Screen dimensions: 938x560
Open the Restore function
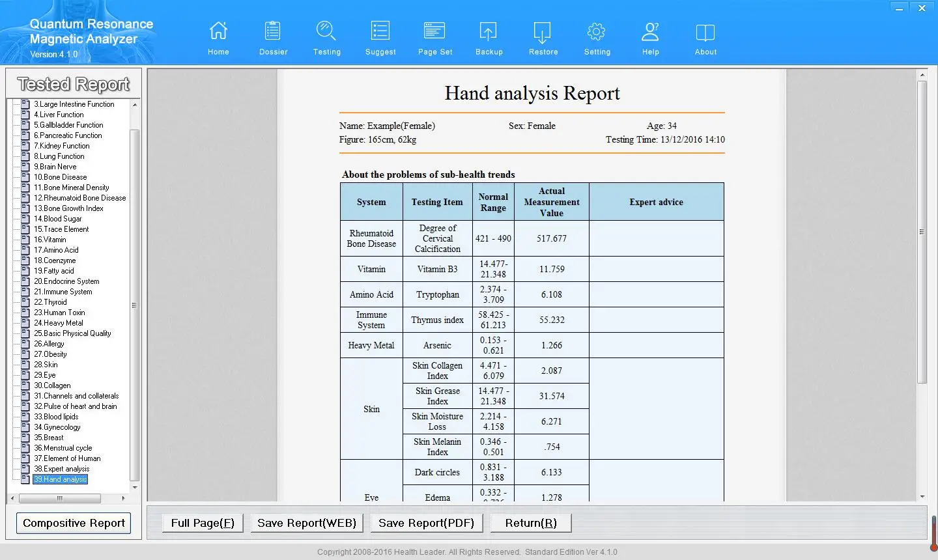(543, 37)
